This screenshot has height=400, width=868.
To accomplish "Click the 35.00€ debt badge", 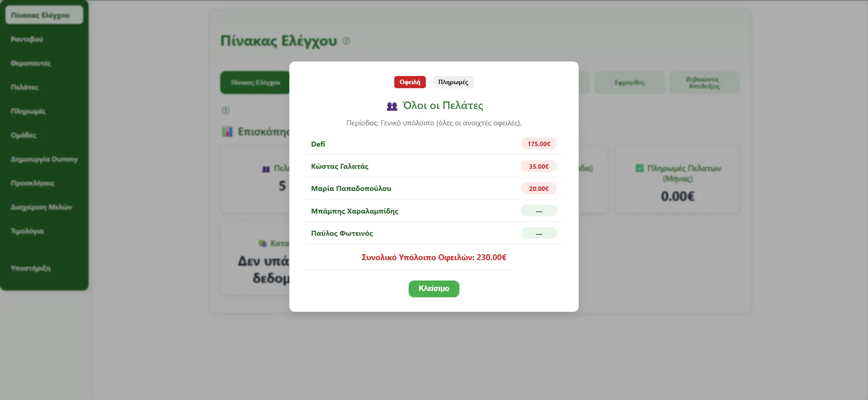I will click(538, 166).
